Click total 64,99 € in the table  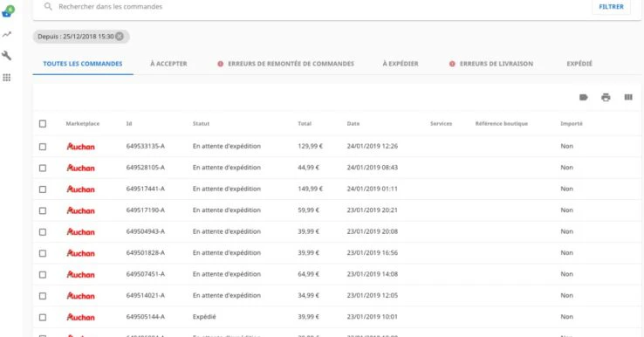point(308,274)
